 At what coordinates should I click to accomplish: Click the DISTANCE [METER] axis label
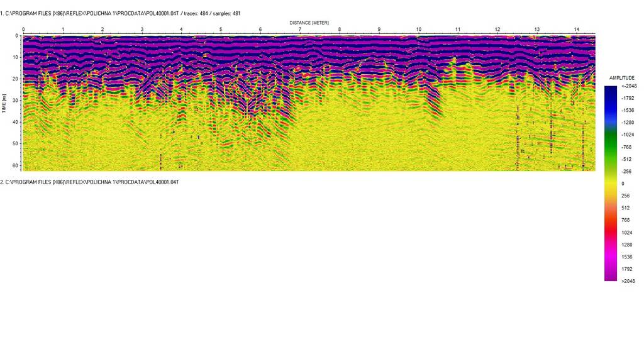tap(309, 23)
